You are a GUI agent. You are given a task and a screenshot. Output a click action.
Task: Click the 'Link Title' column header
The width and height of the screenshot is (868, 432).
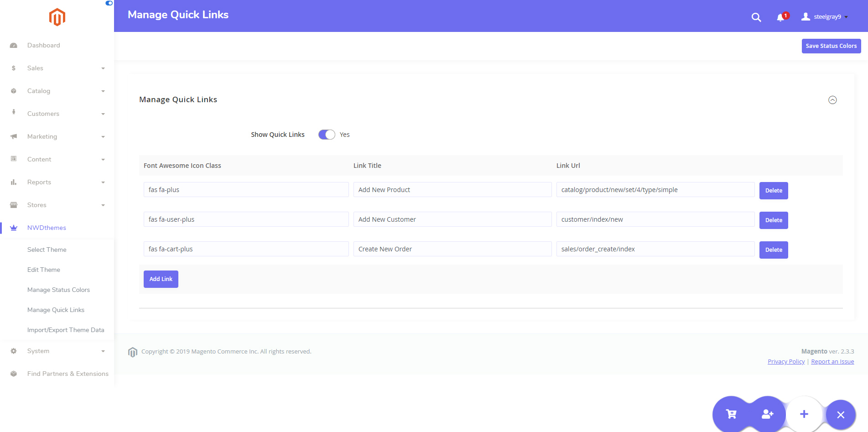(367, 166)
